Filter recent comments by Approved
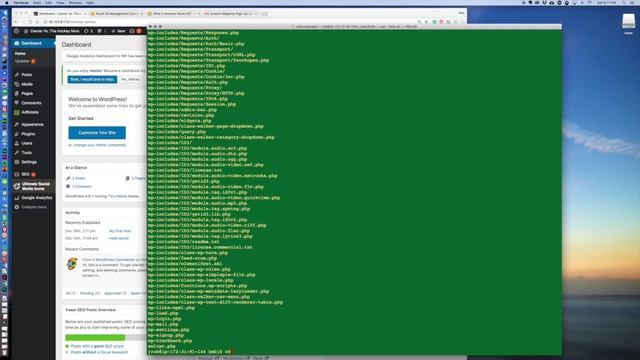Image resolution: width=640 pixels, height=360 pixels. coord(115,293)
